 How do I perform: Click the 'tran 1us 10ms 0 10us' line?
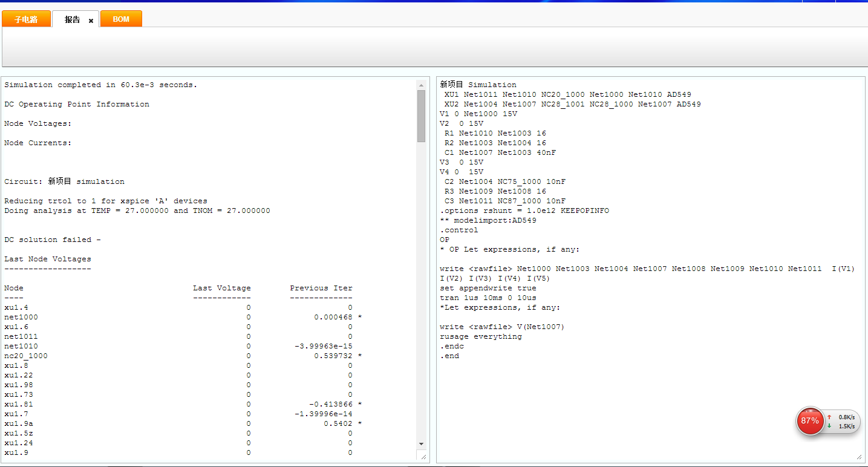488,298
